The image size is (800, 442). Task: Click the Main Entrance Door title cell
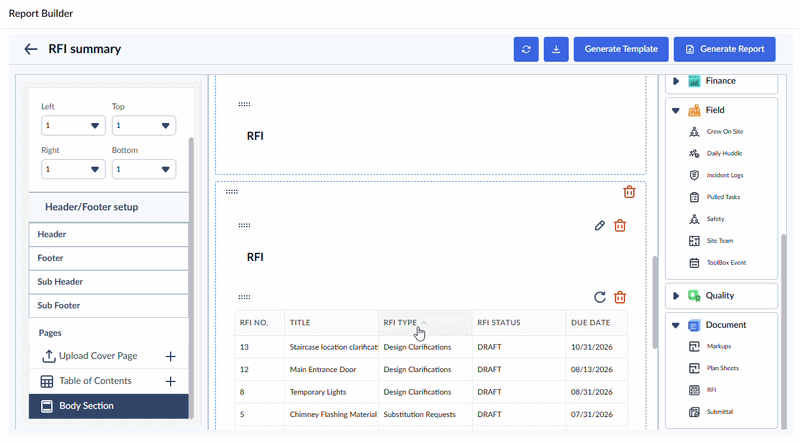[331, 370]
